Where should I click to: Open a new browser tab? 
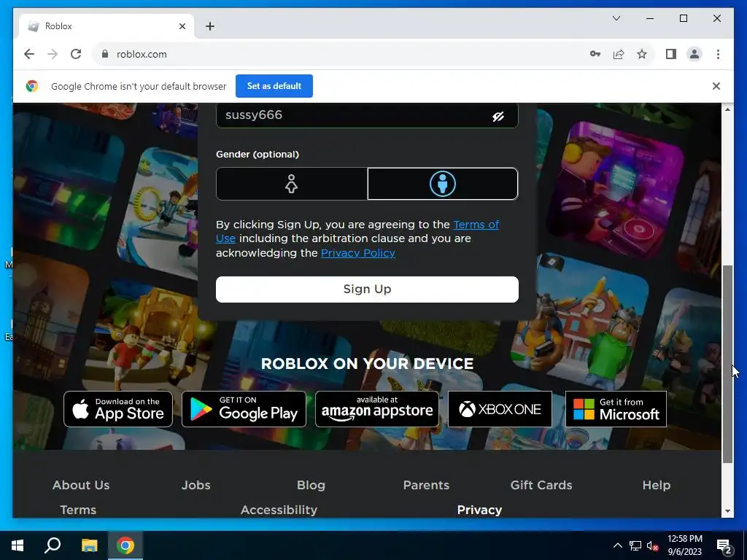pyautogui.click(x=210, y=26)
